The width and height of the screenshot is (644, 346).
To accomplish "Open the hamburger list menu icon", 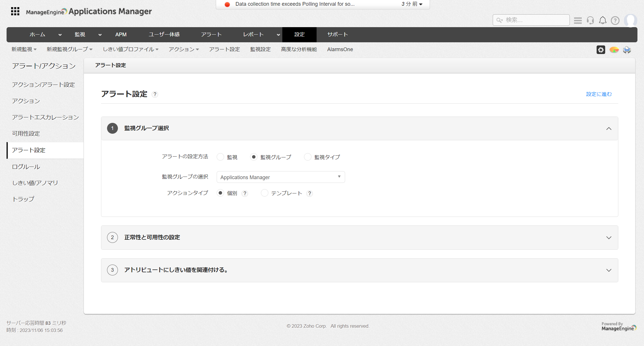I will (x=578, y=20).
